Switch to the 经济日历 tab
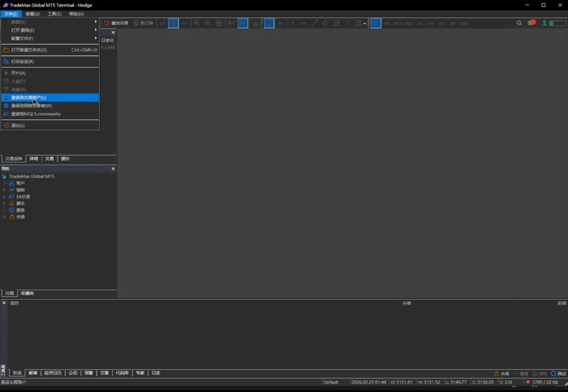 [x=53, y=373]
